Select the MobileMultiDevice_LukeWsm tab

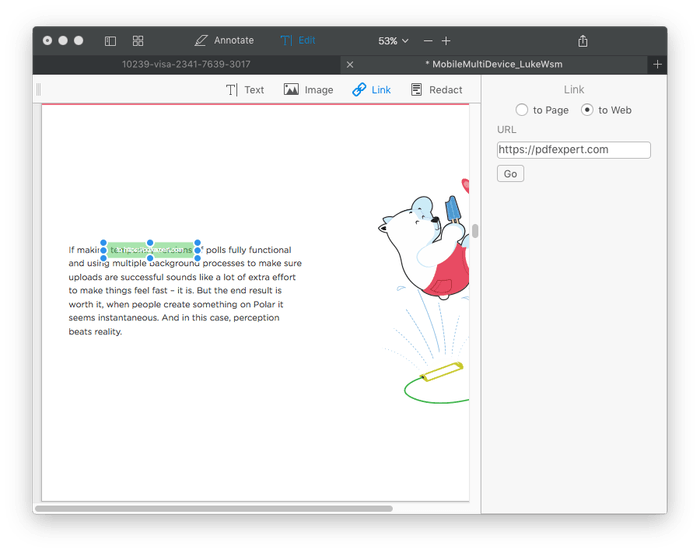click(x=494, y=64)
